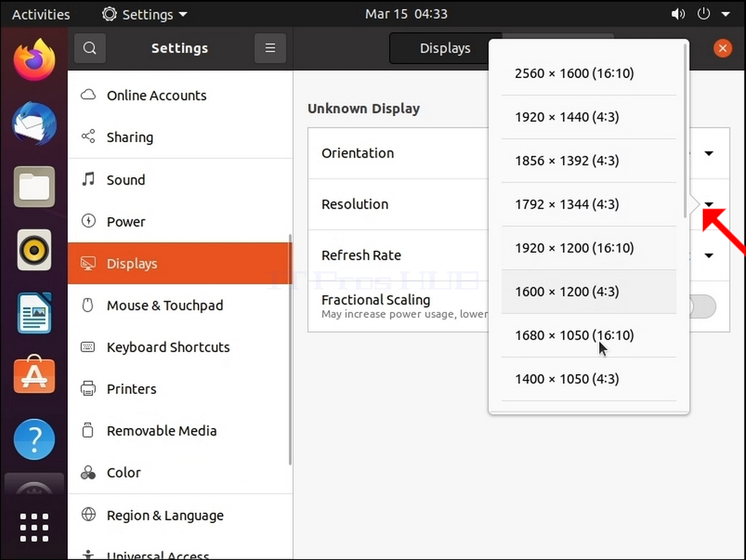
Task: Open the Help application in the dock
Action: [34, 439]
